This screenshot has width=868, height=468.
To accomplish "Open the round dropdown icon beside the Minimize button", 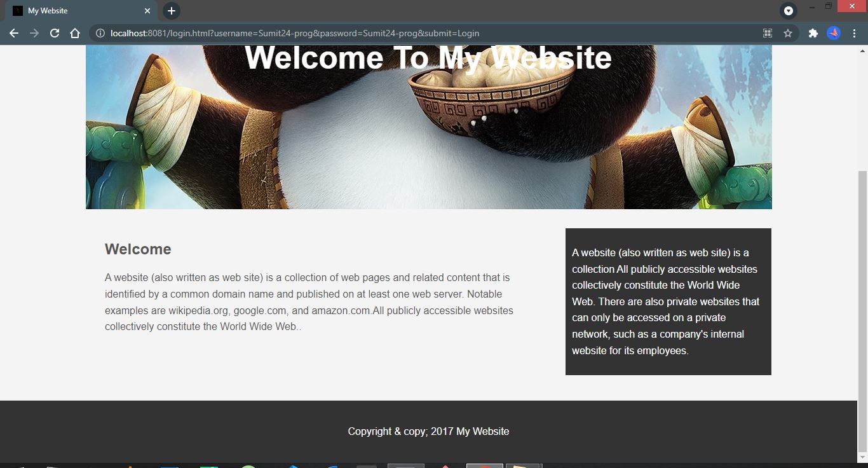I will pos(789,11).
